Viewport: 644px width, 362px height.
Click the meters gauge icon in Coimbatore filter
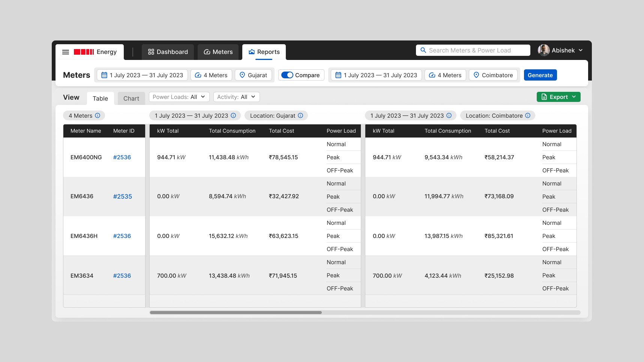432,75
